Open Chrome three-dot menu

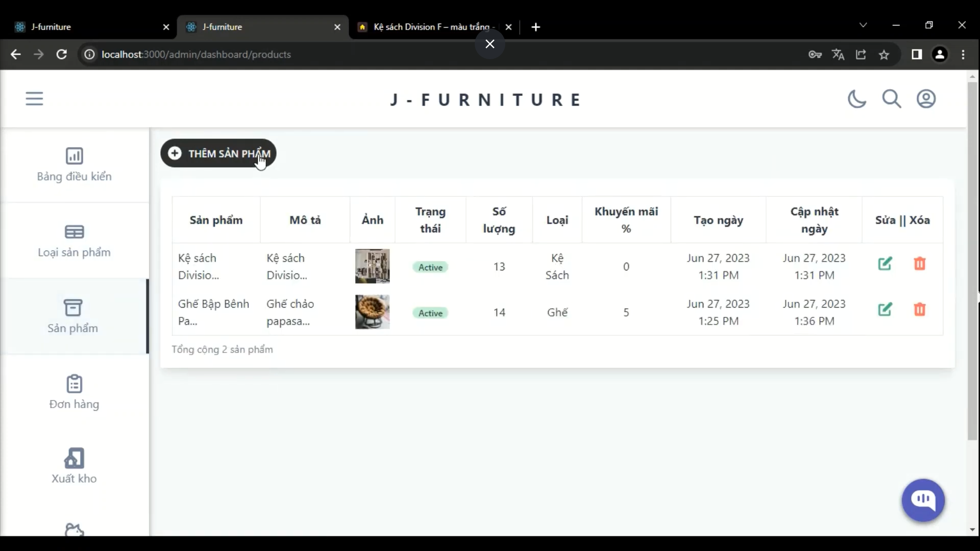pyautogui.click(x=963, y=55)
